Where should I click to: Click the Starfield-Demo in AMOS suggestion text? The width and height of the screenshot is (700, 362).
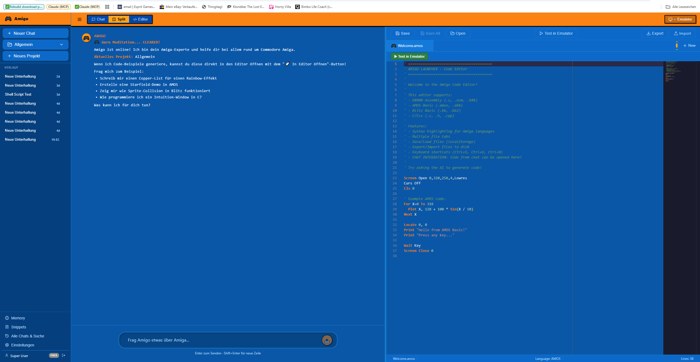(139, 84)
